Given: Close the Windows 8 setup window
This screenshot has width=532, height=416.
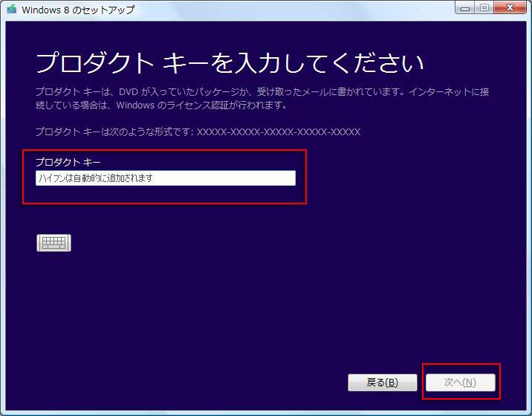Looking at the screenshot, I should pyautogui.click(x=510, y=8).
